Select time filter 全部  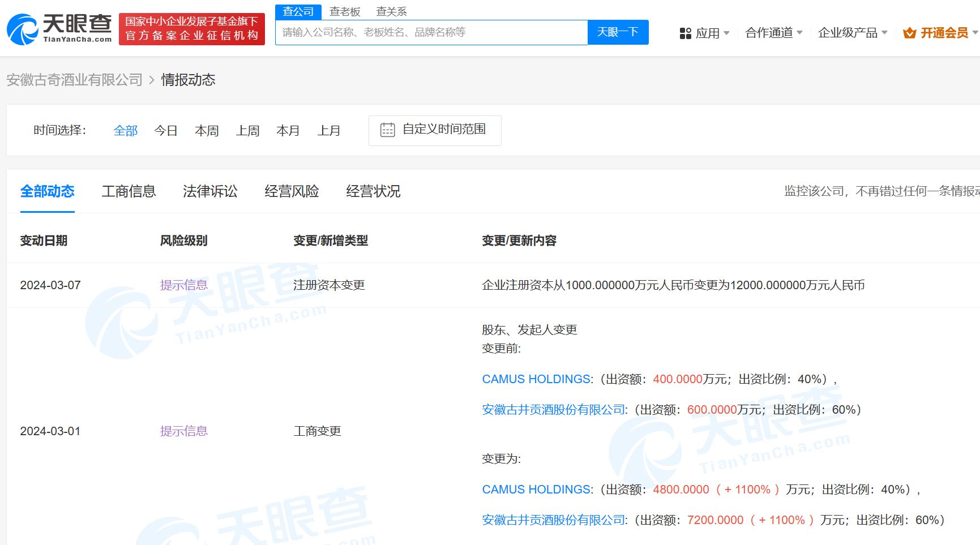tap(126, 131)
